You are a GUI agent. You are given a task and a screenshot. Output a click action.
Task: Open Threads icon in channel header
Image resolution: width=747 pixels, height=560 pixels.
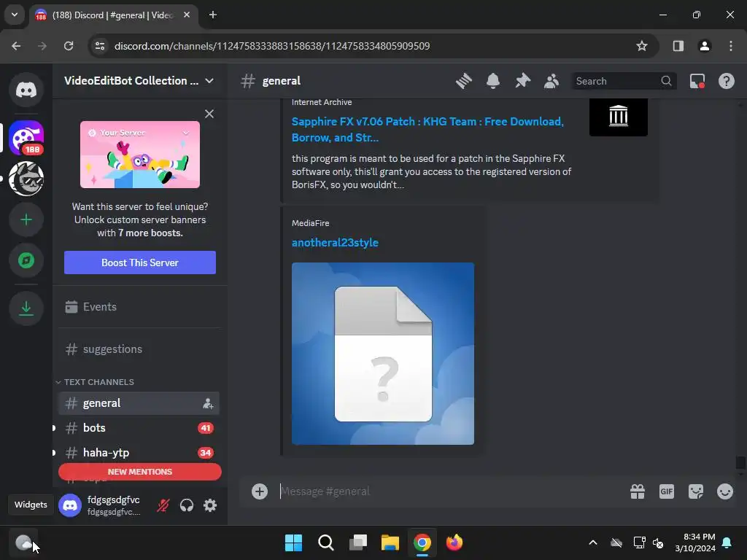coord(463,81)
